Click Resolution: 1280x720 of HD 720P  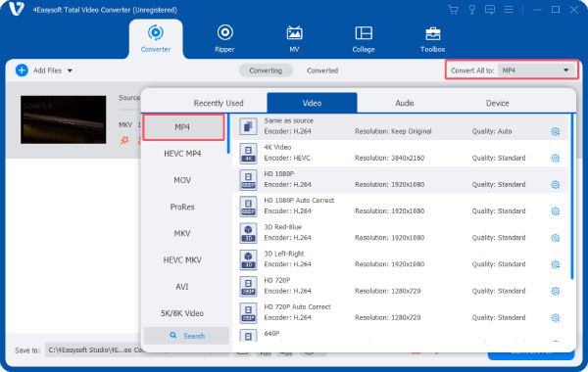[x=388, y=291]
